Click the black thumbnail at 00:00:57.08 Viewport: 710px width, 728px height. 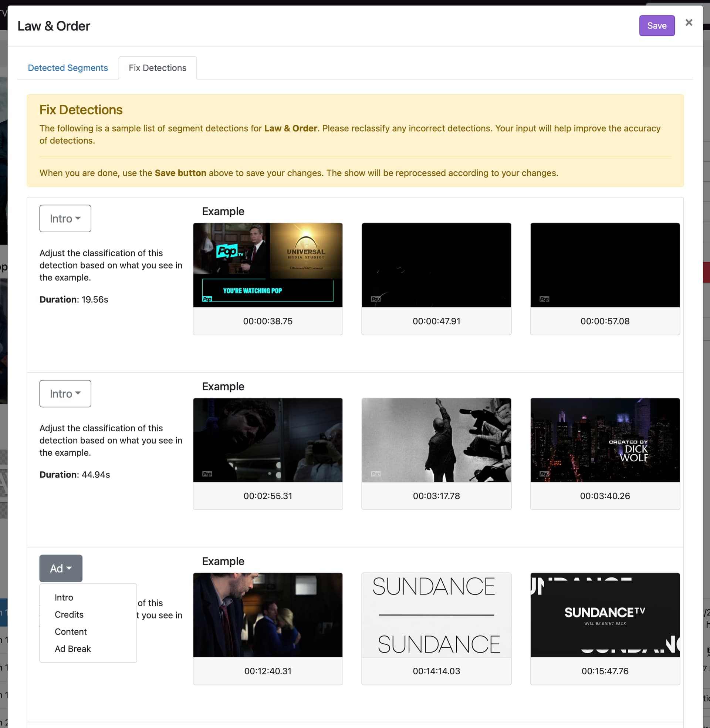pos(605,265)
